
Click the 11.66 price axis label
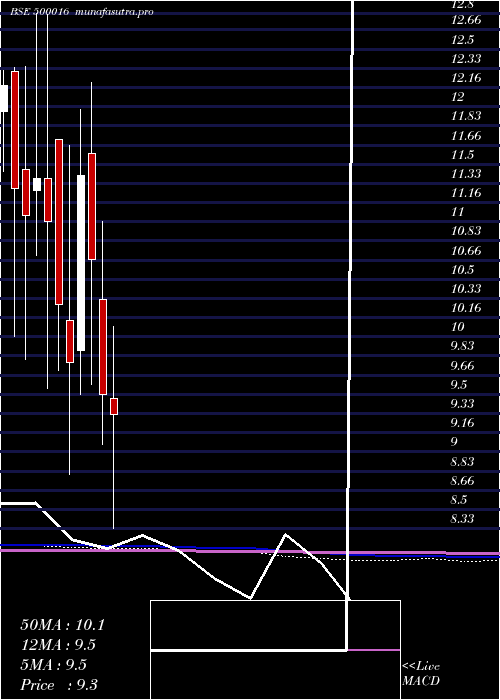click(x=466, y=136)
